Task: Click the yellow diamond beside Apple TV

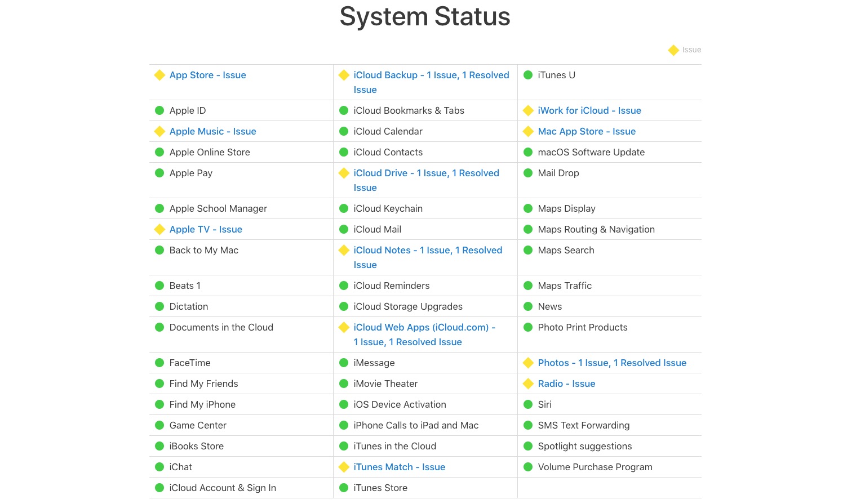Action: click(x=159, y=229)
